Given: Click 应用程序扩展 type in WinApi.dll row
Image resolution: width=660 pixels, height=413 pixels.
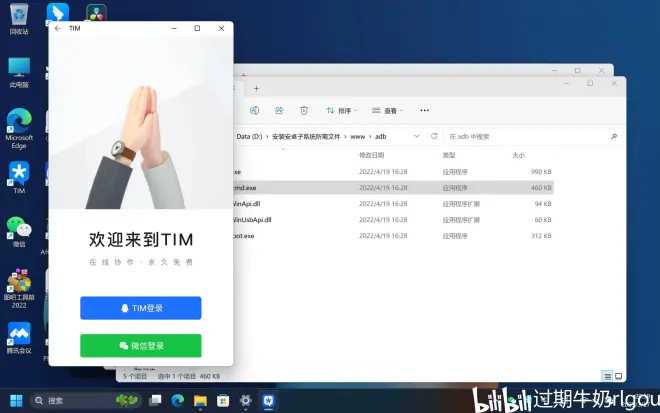Looking at the screenshot, I should click(461, 204).
